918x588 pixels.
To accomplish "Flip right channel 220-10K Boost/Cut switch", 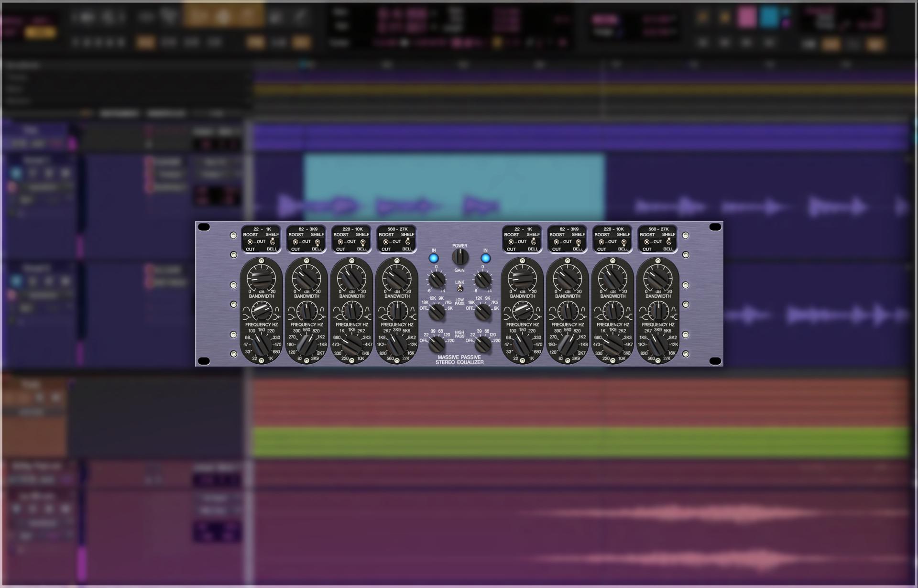I will 601,242.
